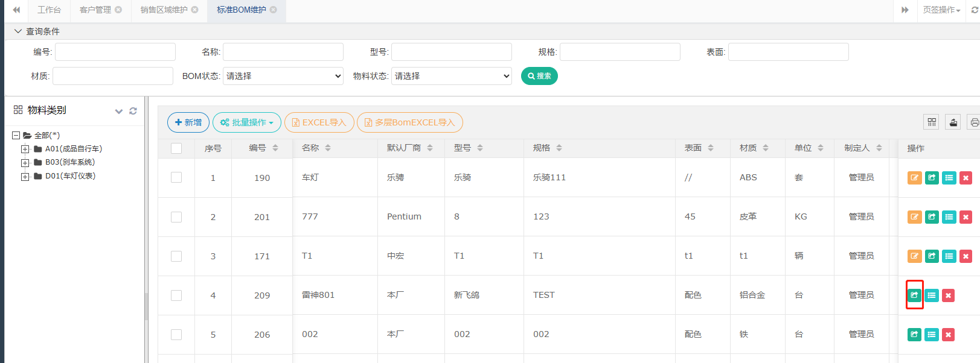Open the BOM状态 dropdown
980x363 pixels.
tap(283, 76)
